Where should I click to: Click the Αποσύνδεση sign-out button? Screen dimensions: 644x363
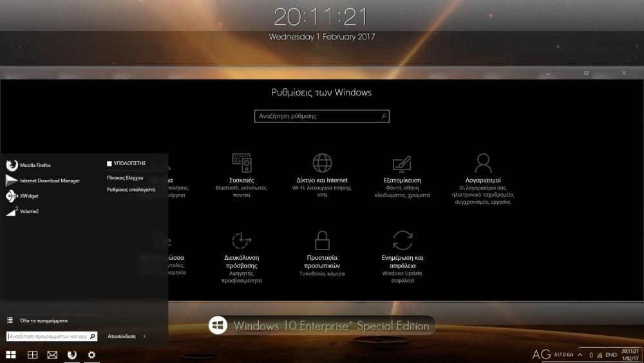(x=121, y=337)
